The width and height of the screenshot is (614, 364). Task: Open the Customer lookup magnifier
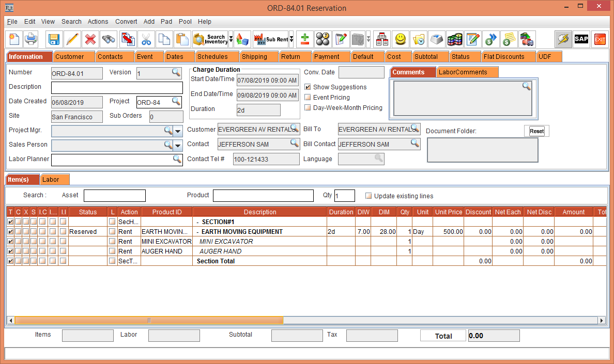(295, 129)
